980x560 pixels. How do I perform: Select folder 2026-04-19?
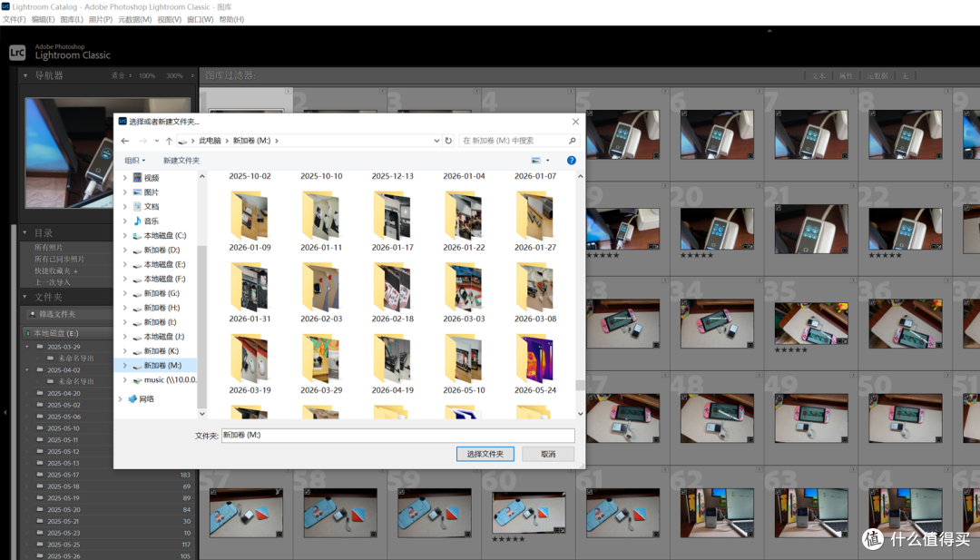click(x=393, y=364)
